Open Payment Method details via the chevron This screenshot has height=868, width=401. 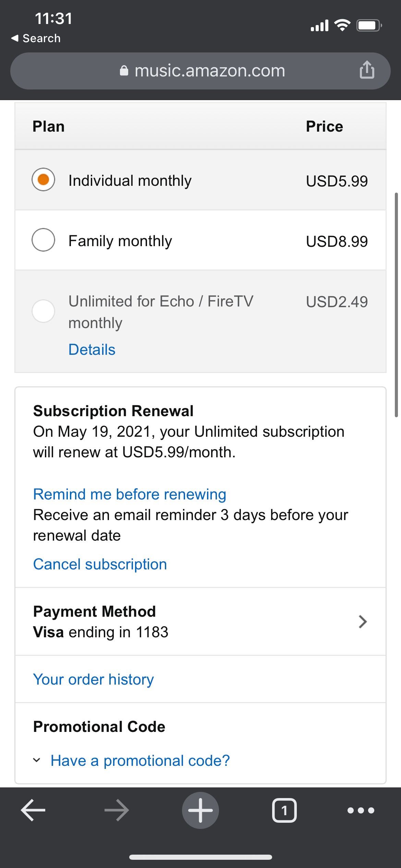click(x=362, y=622)
